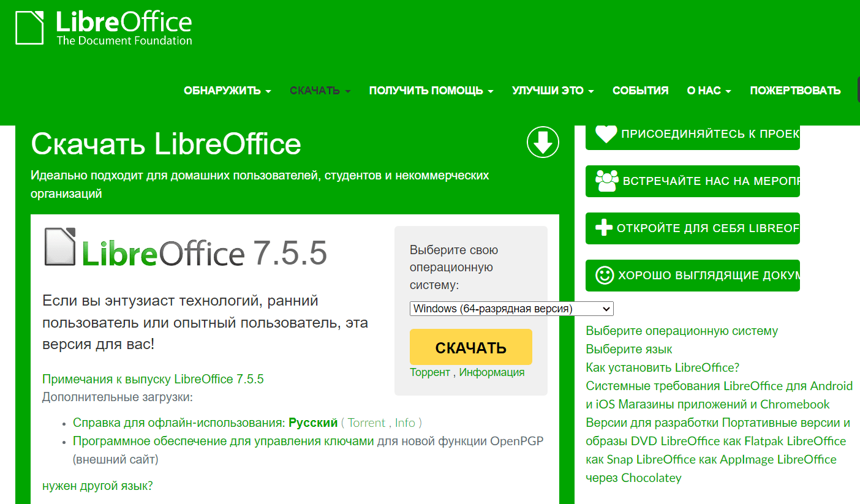Click the ПОЖЕРТВОВАТЬ donate link
The image size is (860, 504).
point(795,91)
